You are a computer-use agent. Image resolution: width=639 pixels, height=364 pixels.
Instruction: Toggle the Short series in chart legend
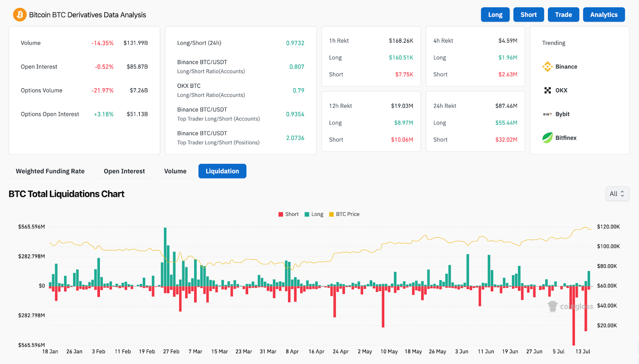288,214
